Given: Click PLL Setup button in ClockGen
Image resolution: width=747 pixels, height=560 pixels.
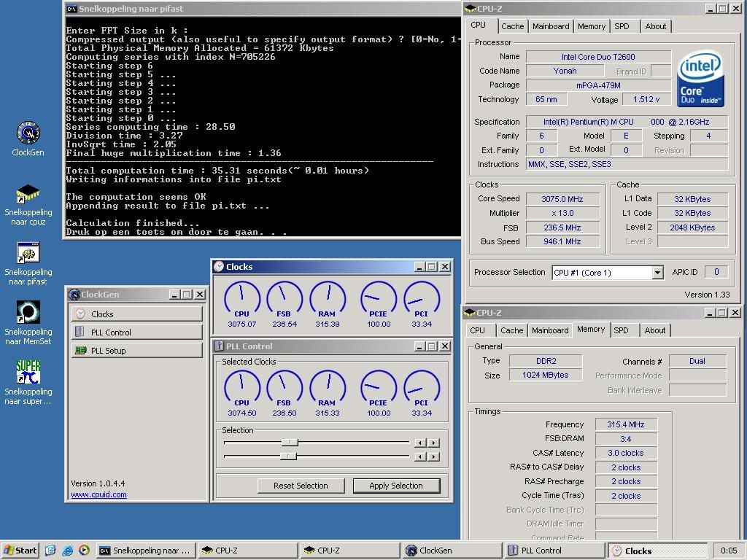Looking at the screenshot, I should pos(136,351).
